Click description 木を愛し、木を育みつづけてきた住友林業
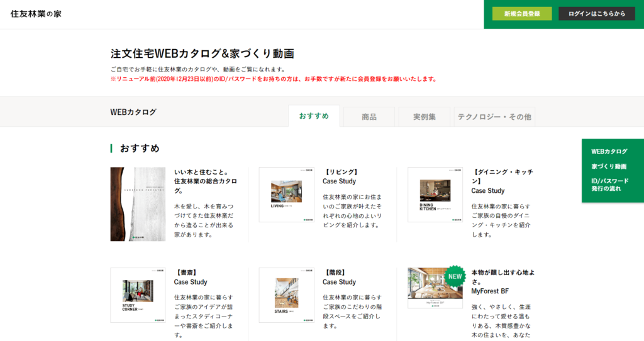644x341 pixels. pyautogui.click(x=204, y=220)
